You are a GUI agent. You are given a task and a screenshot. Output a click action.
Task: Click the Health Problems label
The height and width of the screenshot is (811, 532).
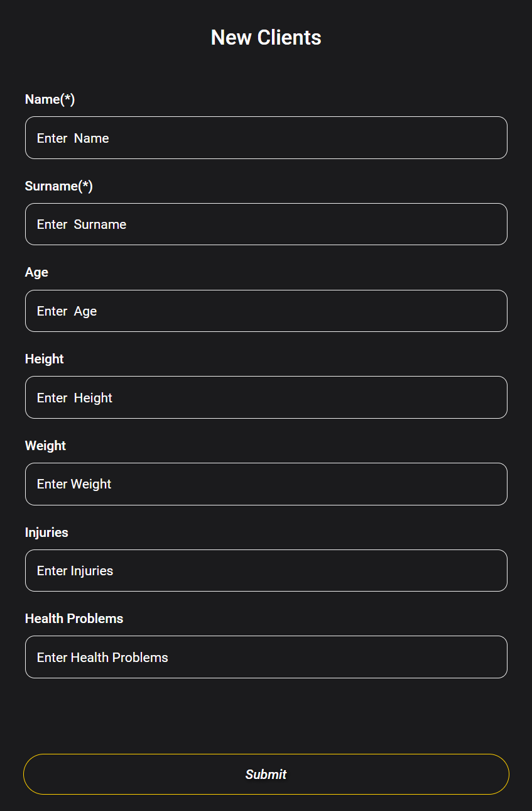point(73,619)
